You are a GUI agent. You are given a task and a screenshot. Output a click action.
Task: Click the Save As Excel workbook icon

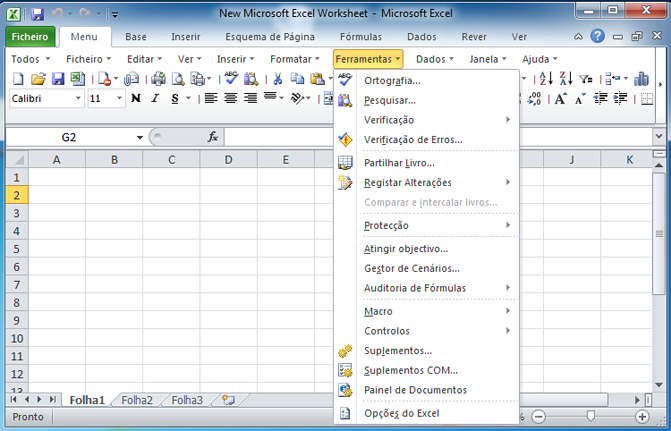77,79
